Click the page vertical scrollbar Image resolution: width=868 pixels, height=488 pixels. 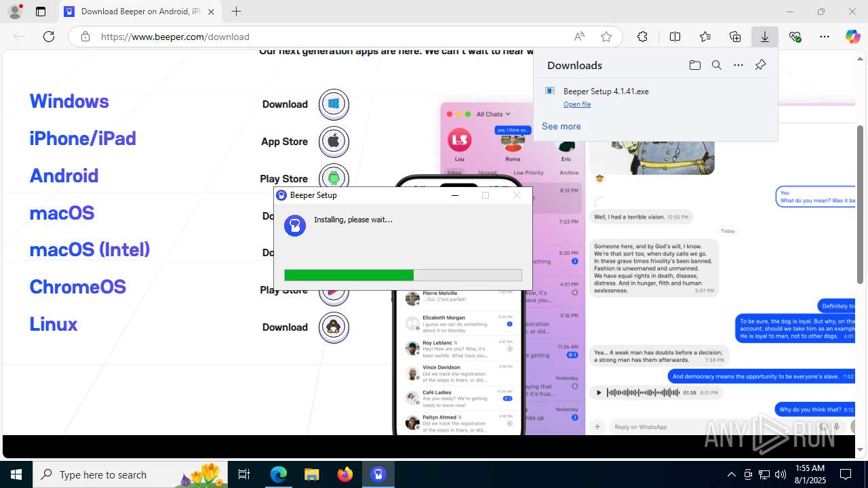[861, 203]
